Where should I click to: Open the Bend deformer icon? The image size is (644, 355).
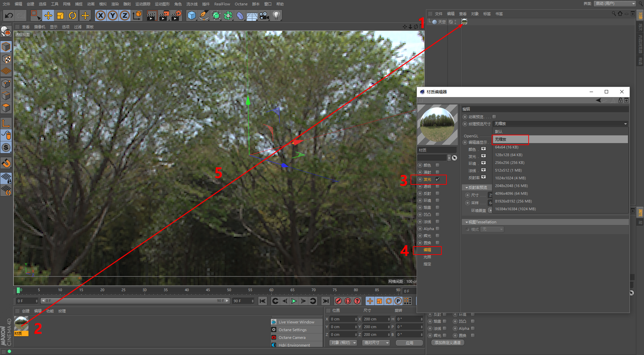pyautogui.click(x=240, y=15)
